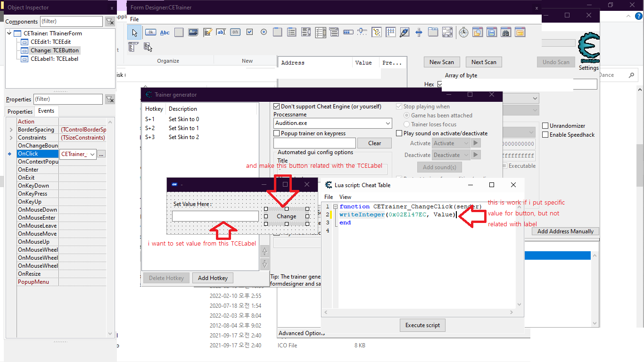644x362 pixels.
Task: Select the memo component with pencil icon
Action: pyautogui.click(x=207, y=33)
